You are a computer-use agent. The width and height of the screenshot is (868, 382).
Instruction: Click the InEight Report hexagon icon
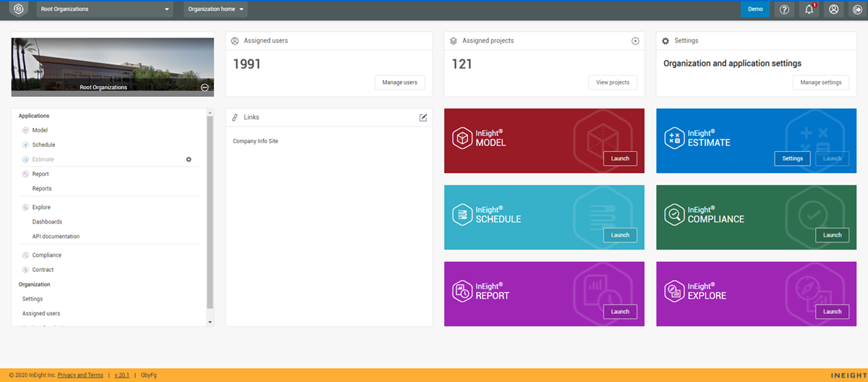[x=461, y=291]
